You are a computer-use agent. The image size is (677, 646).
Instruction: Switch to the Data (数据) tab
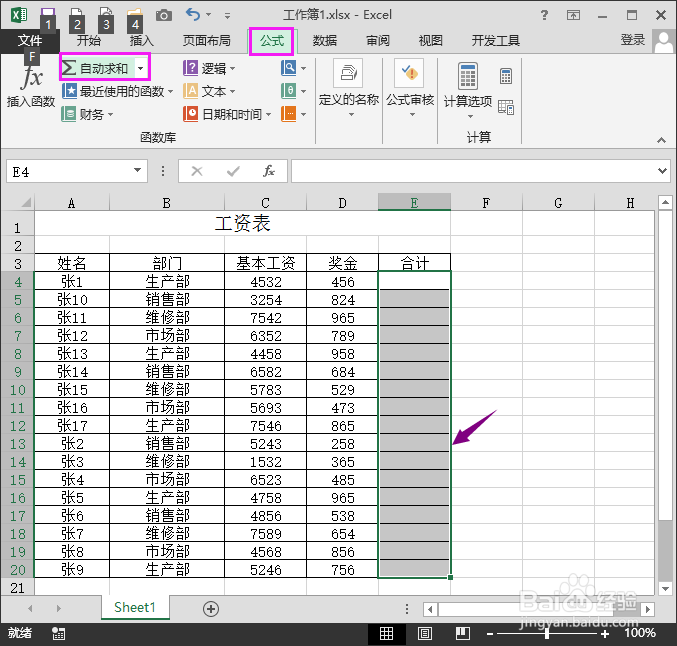325,41
